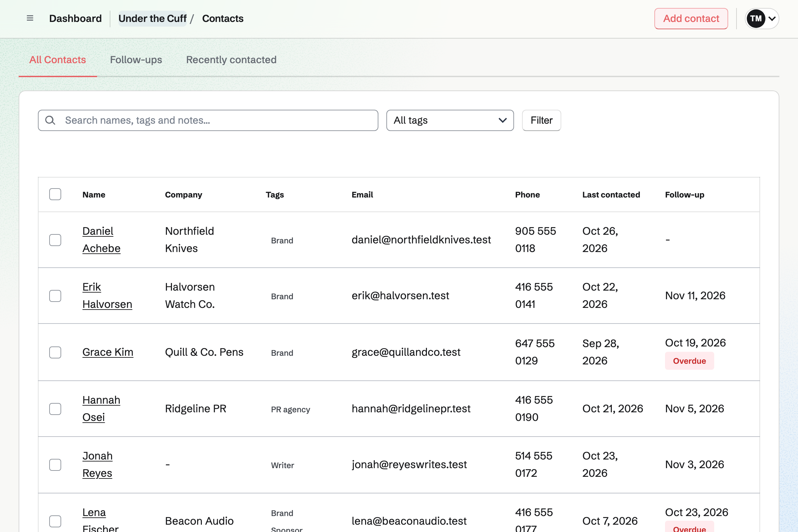Switch to the All Contacts tab
This screenshot has width=798, height=532.
click(58, 60)
